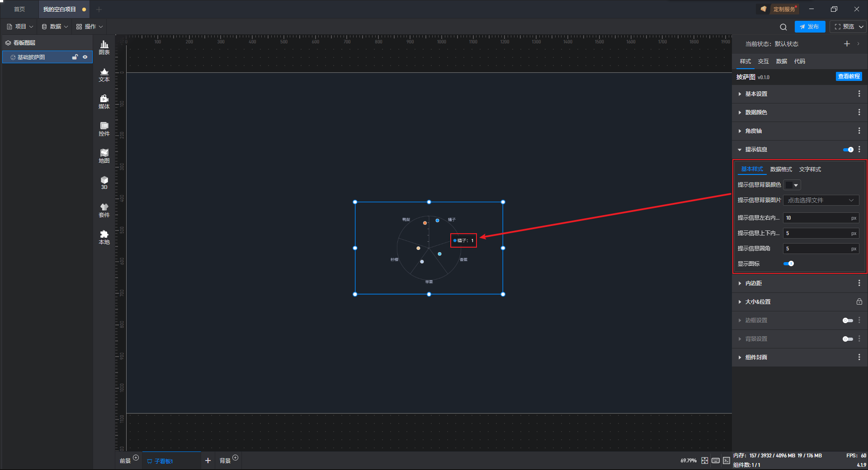The height and width of the screenshot is (470, 868).
Task: Open the 提示信息背景图片 file dropdown
Action: coord(821,200)
